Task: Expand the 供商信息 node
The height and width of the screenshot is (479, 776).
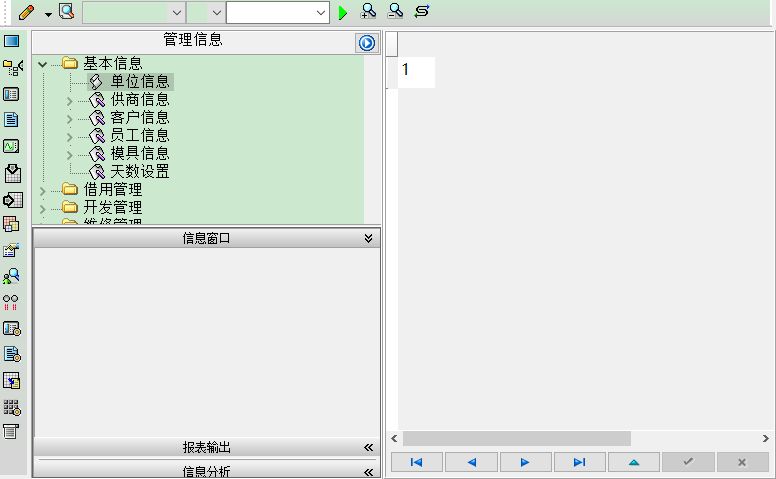Action: pos(70,101)
